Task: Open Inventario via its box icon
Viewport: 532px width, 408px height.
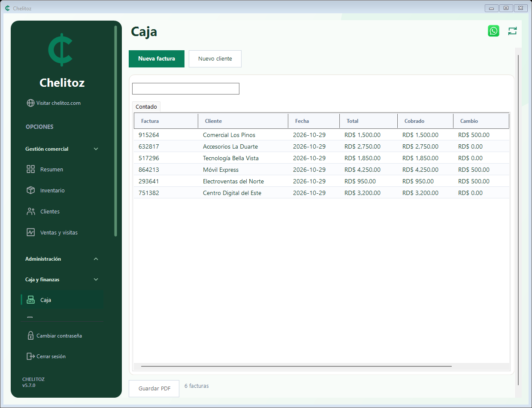Action: [x=30, y=190]
